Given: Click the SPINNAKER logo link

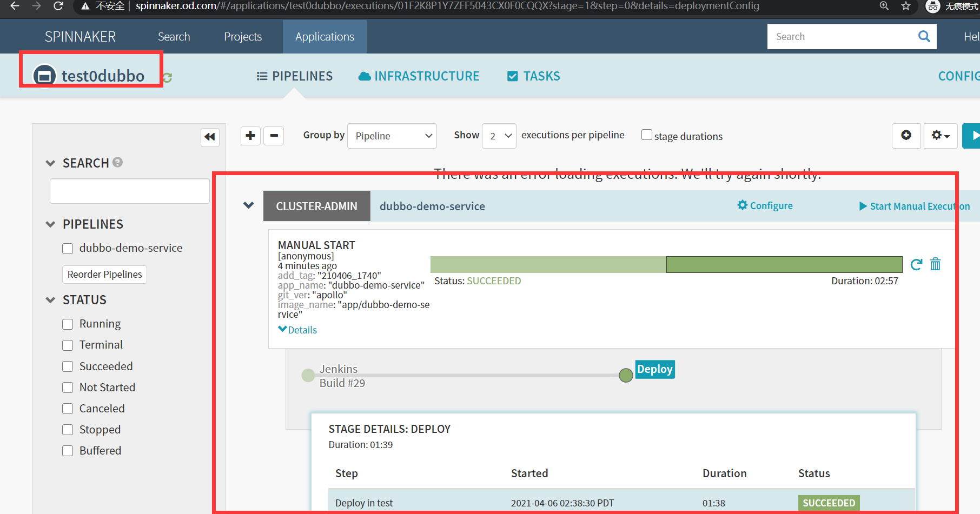Looking at the screenshot, I should (80, 37).
